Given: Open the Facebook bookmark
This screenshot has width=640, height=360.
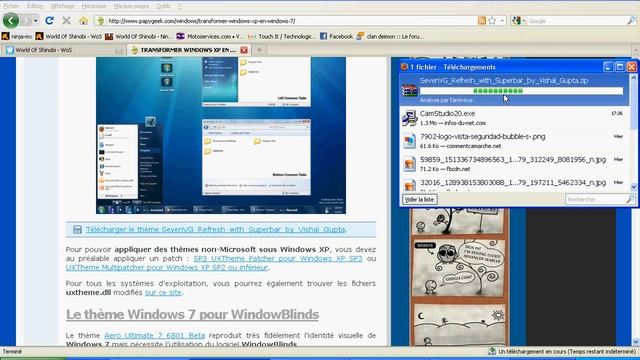Looking at the screenshot, I should click(x=336, y=36).
